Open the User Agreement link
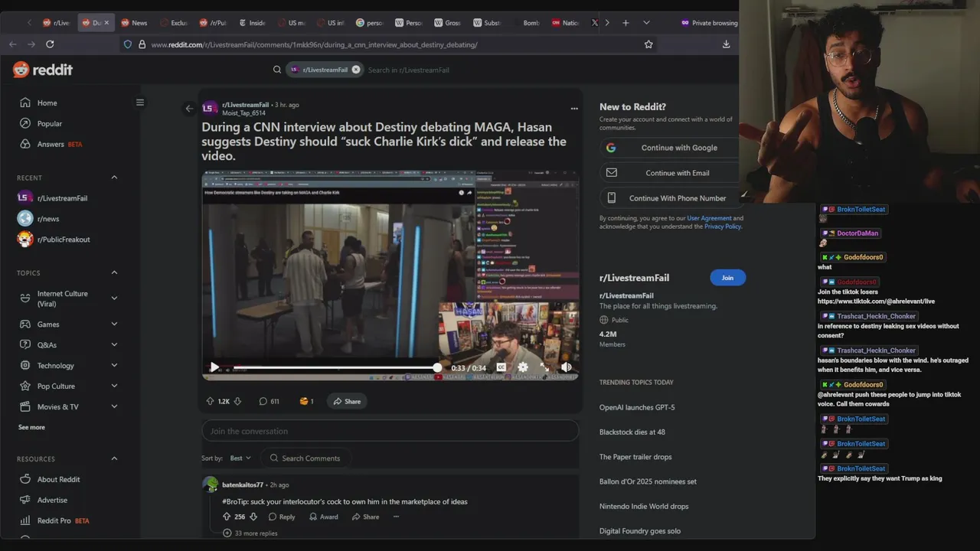This screenshot has height=551, width=980. pyautogui.click(x=709, y=218)
